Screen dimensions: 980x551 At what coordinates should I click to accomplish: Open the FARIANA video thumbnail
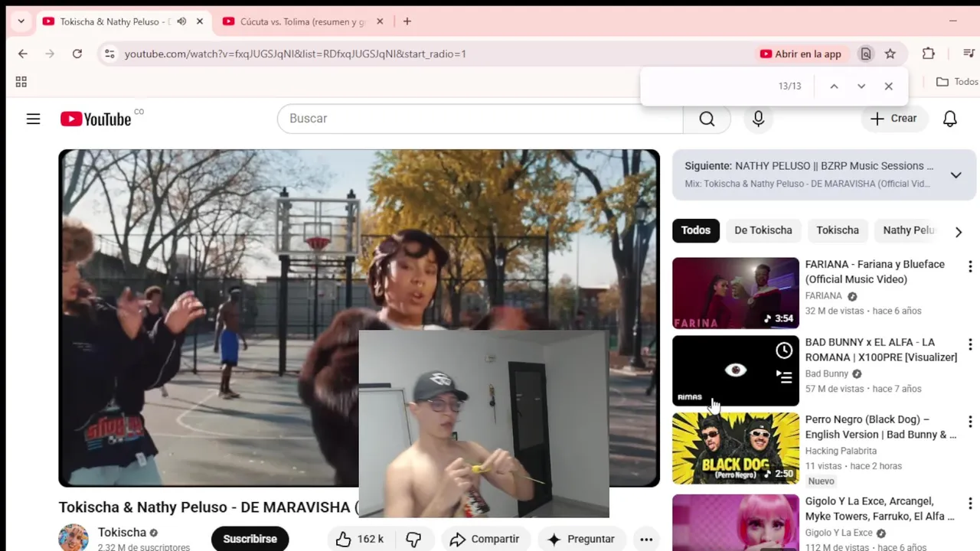pos(736,293)
